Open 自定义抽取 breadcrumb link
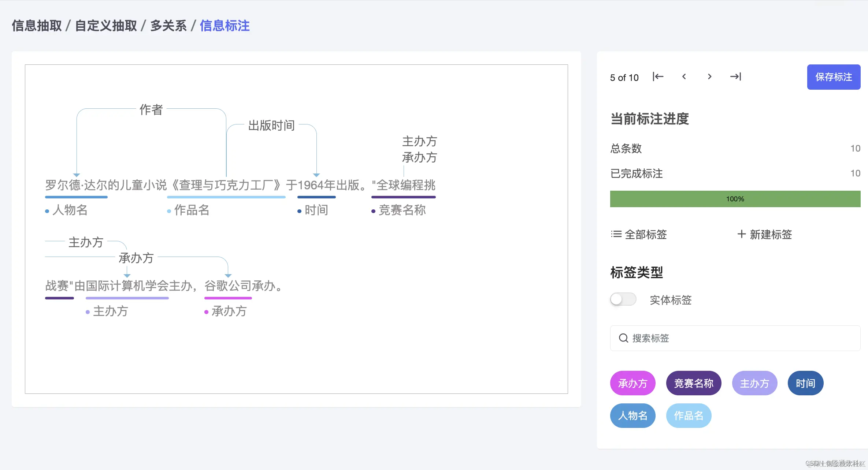The width and height of the screenshot is (868, 470). (x=106, y=26)
